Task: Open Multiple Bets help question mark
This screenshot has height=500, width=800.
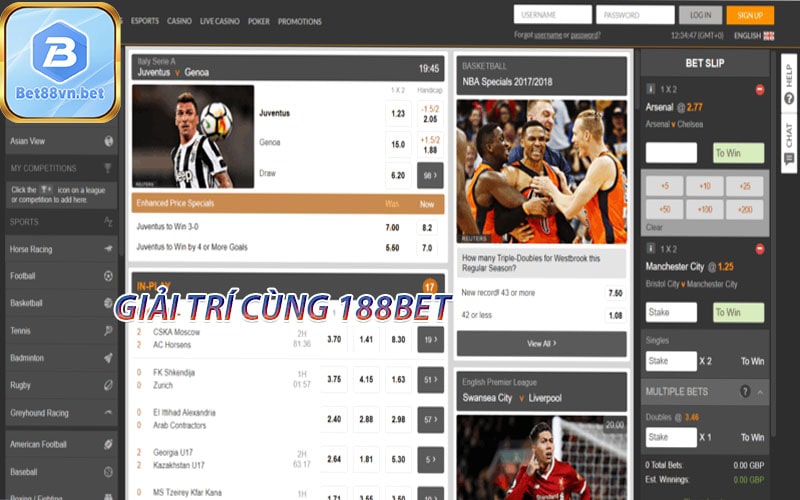Action: [745, 391]
